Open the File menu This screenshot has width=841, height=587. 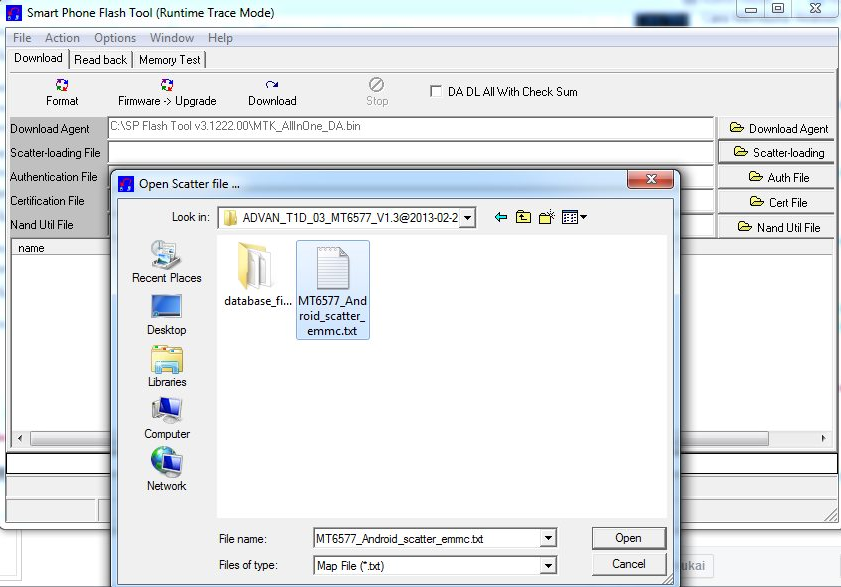[x=22, y=38]
